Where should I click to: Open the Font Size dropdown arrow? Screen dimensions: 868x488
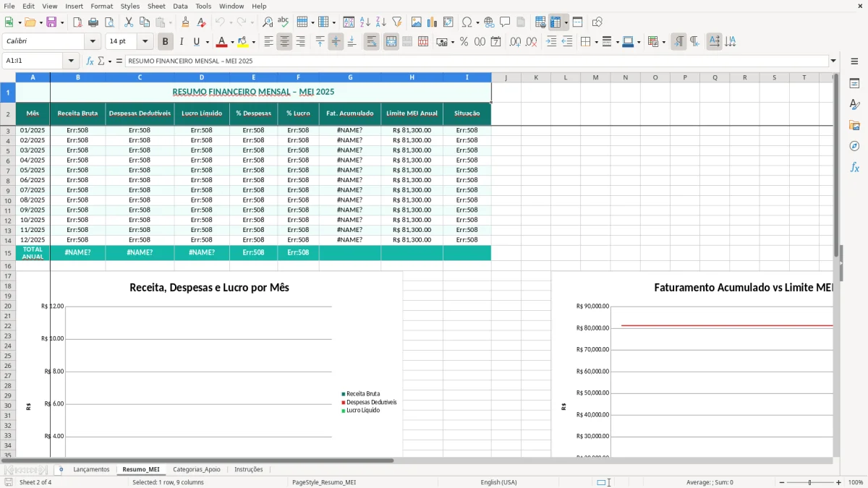point(145,42)
